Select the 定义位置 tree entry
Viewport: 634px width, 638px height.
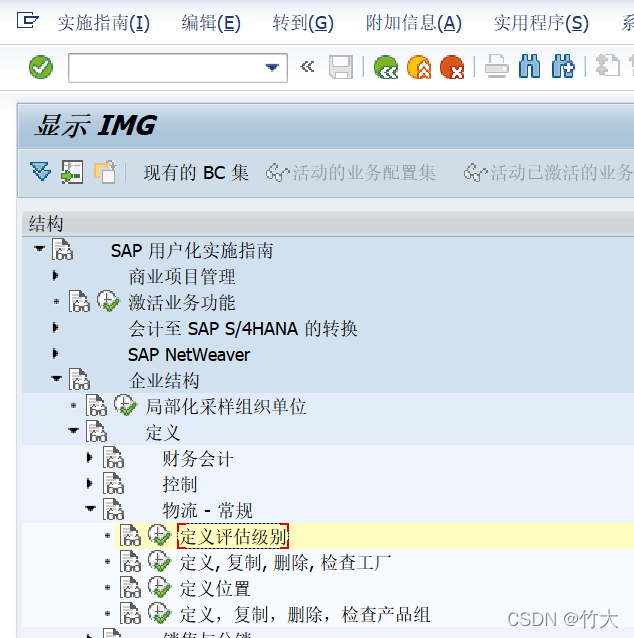click(215, 588)
